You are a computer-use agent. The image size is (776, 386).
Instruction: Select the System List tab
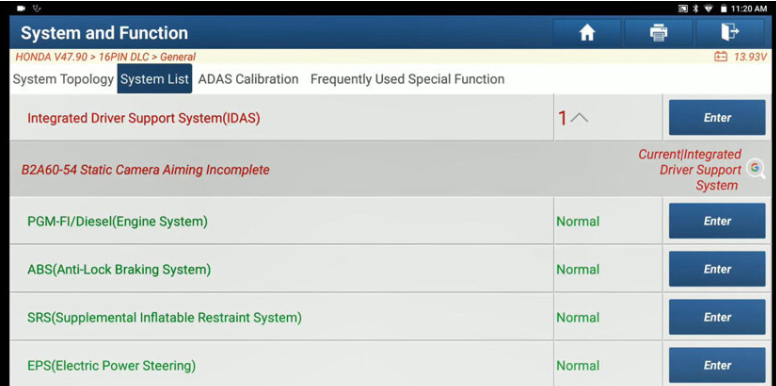[x=154, y=79]
